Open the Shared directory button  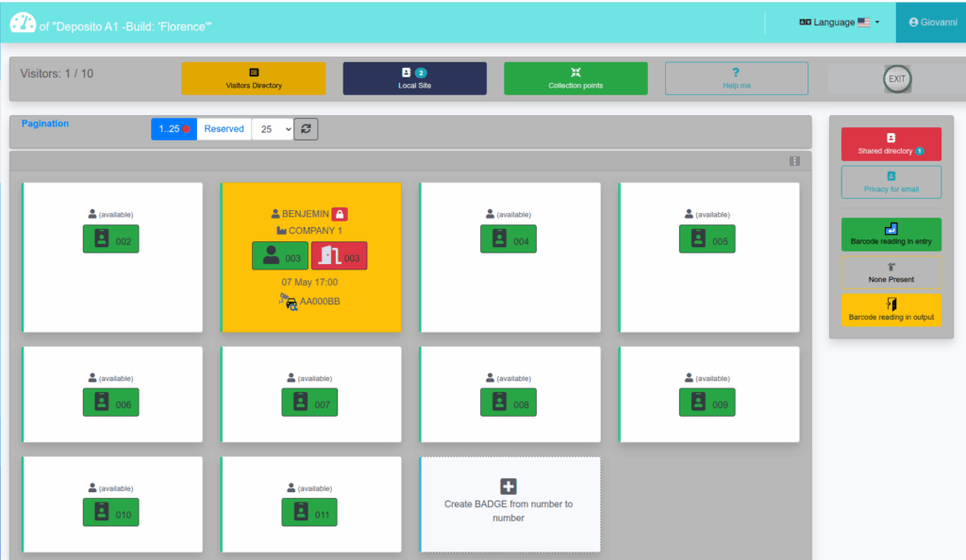(891, 143)
